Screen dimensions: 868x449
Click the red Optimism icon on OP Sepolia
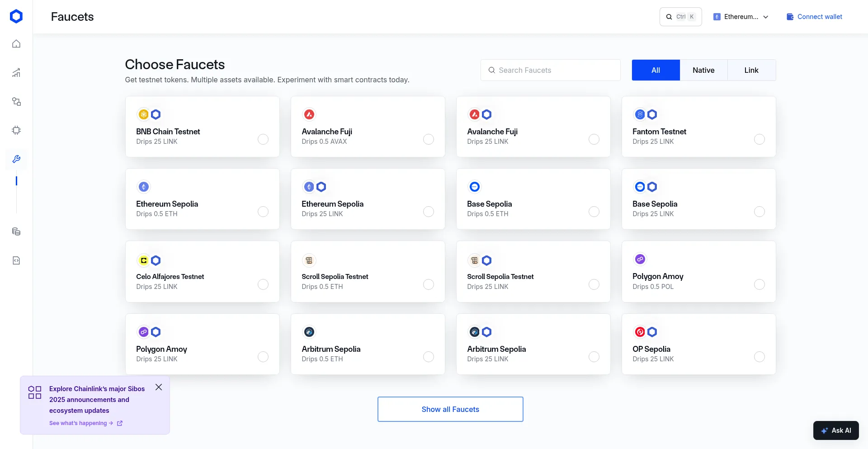(640, 332)
